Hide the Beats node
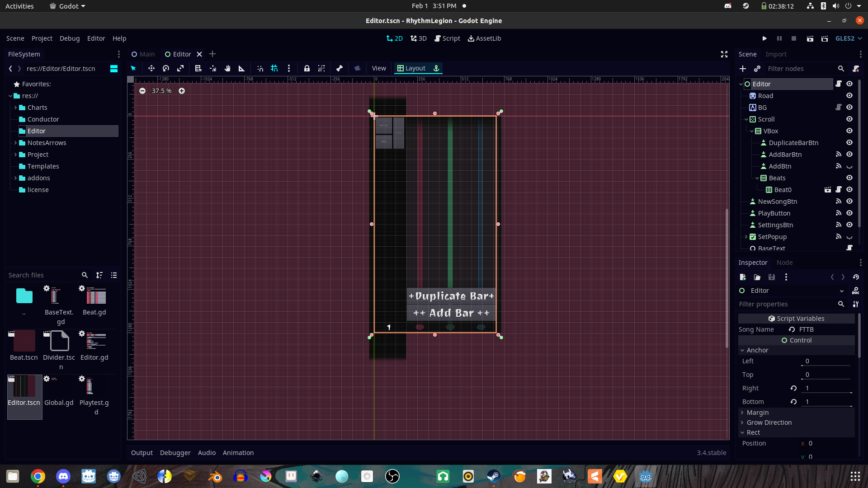 tap(849, 178)
